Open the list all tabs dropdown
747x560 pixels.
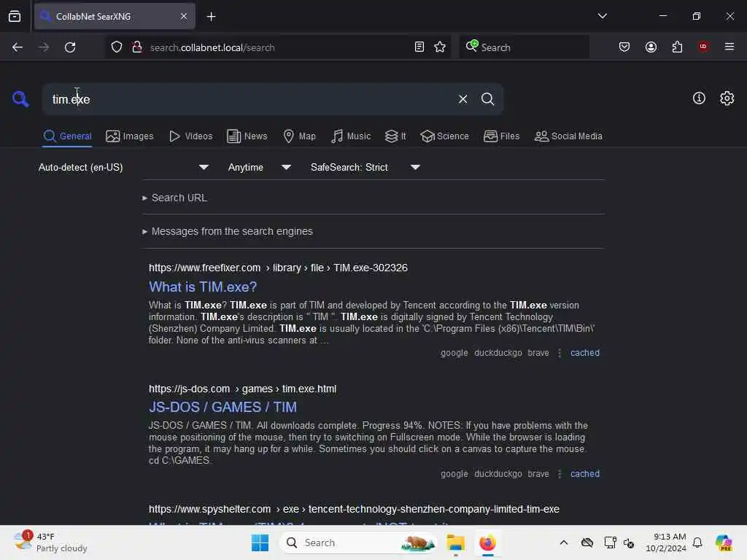point(602,16)
